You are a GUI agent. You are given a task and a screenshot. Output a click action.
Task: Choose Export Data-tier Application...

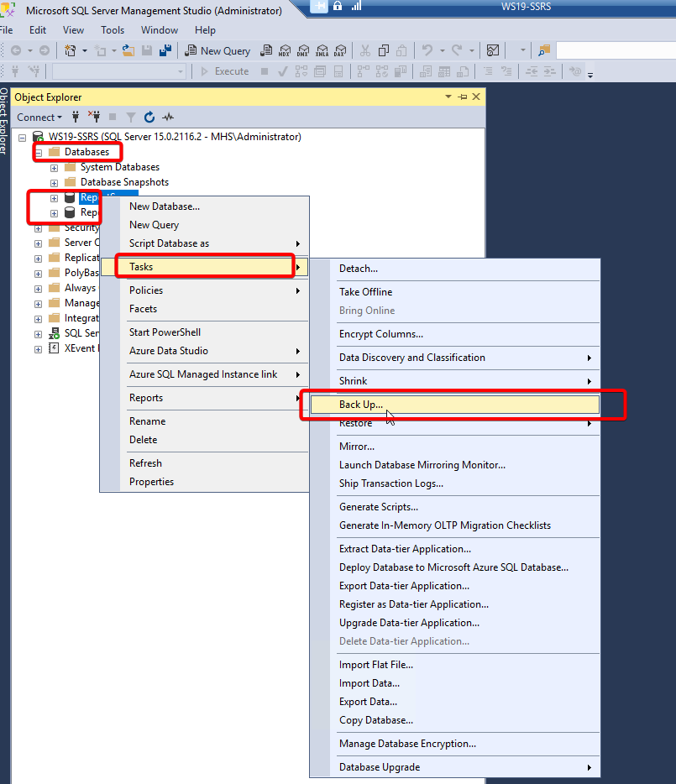455,586
